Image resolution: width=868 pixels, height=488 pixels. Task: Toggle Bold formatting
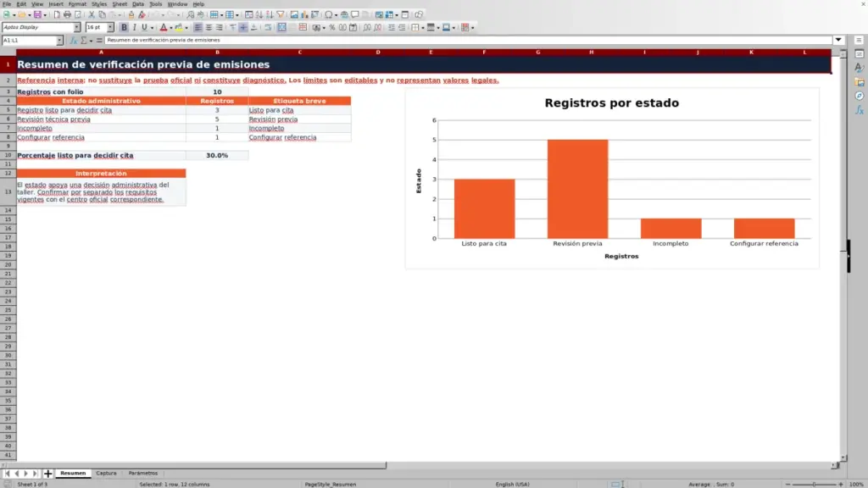pyautogui.click(x=124, y=28)
